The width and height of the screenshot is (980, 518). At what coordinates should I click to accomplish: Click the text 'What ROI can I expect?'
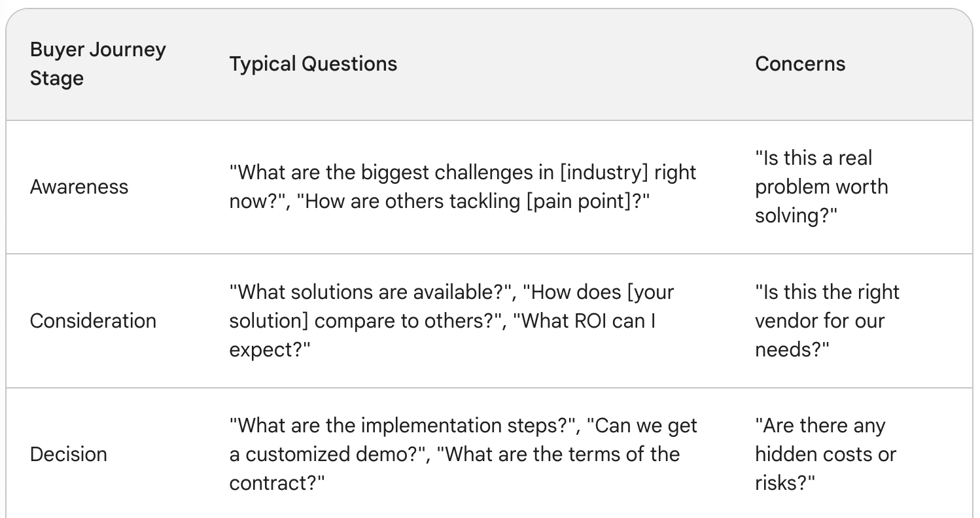tap(442, 336)
